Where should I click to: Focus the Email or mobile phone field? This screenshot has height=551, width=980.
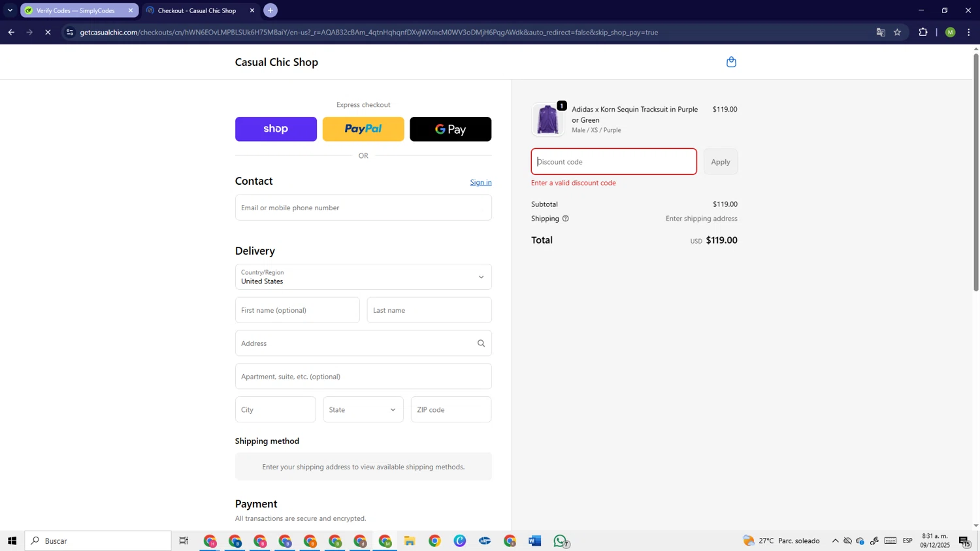coord(363,208)
